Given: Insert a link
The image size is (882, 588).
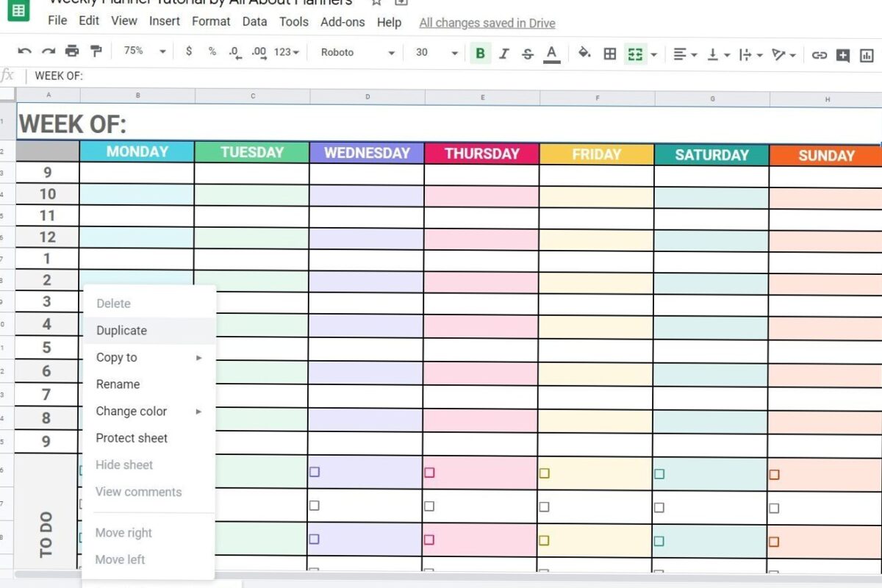Looking at the screenshot, I should click(820, 53).
